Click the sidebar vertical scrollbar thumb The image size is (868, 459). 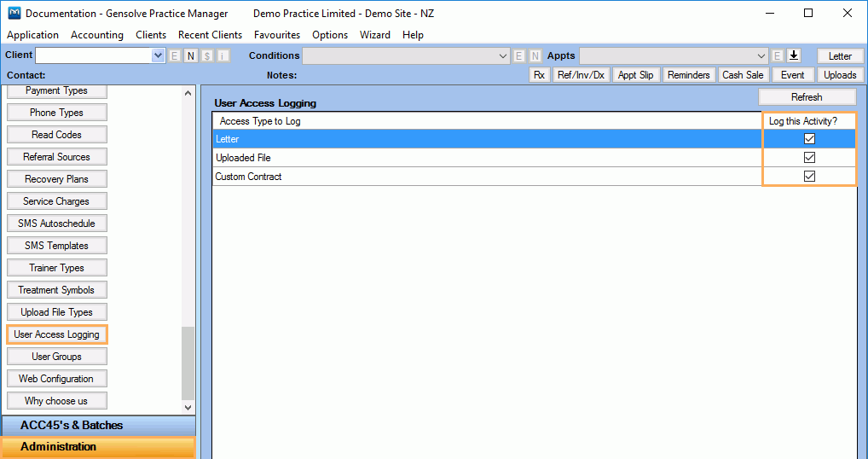(x=188, y=363)
